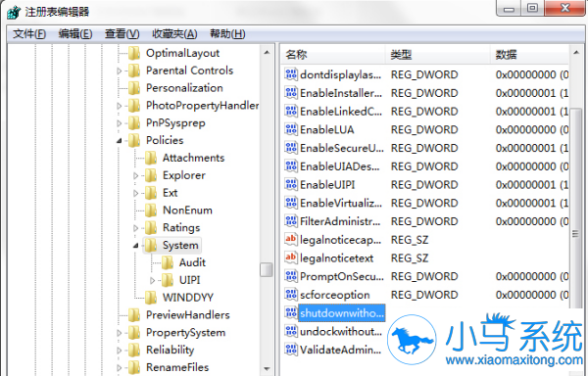
Task: Expand the Parental Controls tree node
Action: coord(120,70)
